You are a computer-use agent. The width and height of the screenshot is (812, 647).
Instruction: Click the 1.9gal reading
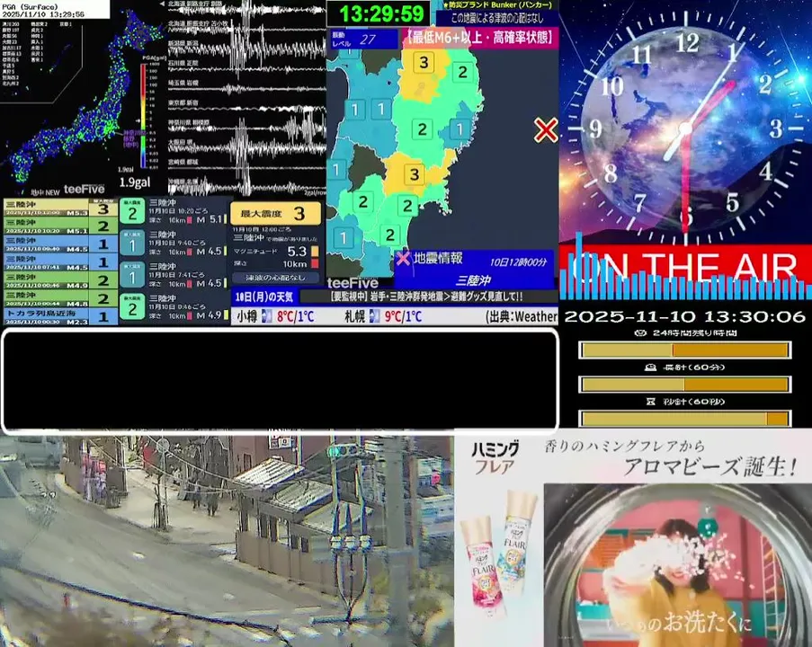click(135, 182)
